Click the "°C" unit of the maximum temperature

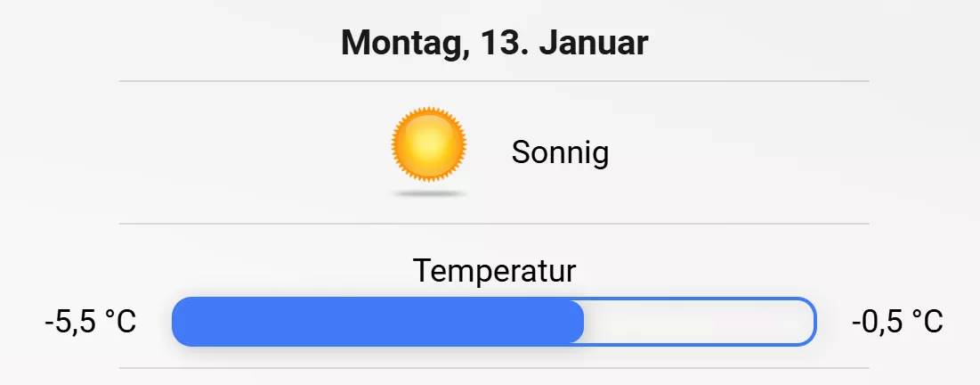pyautogui.click(x=927, y=322)
